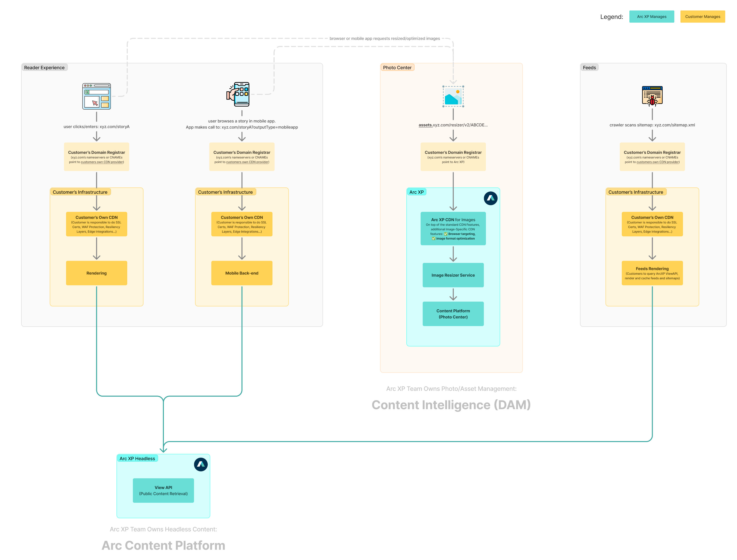Click the View API box
Viewport: 737px width, 560px height.
pos(163,490)
